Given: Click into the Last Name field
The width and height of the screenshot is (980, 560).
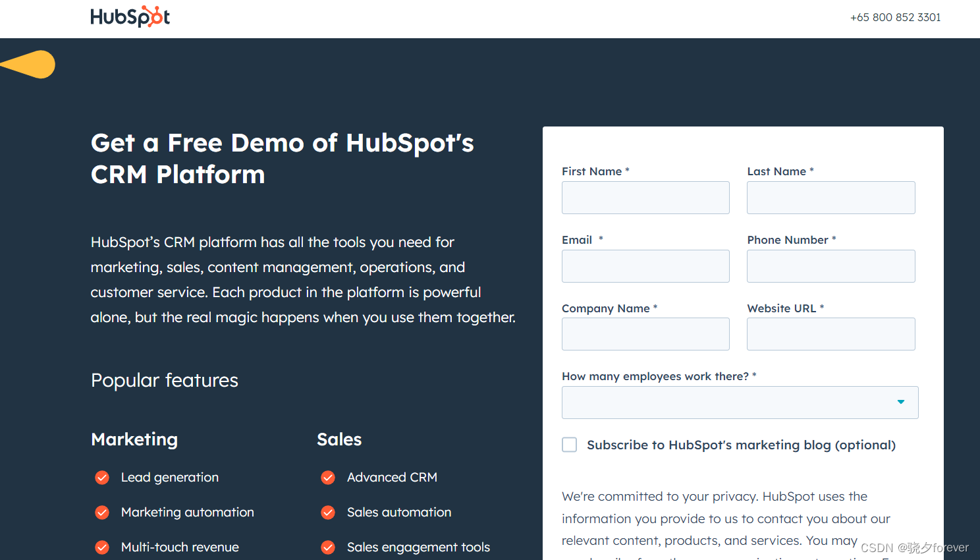Looking at the screenshot, I should [x=830, y=198].
